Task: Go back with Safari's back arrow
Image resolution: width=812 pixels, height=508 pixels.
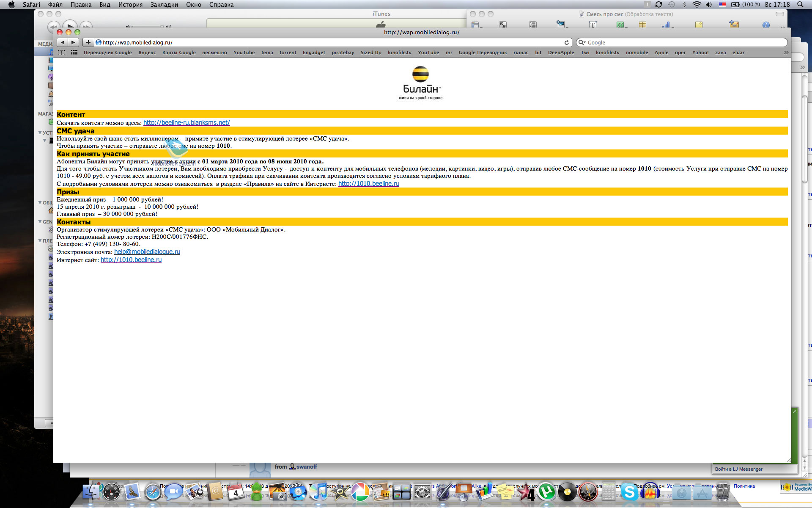Action: [x=63, y=42]
